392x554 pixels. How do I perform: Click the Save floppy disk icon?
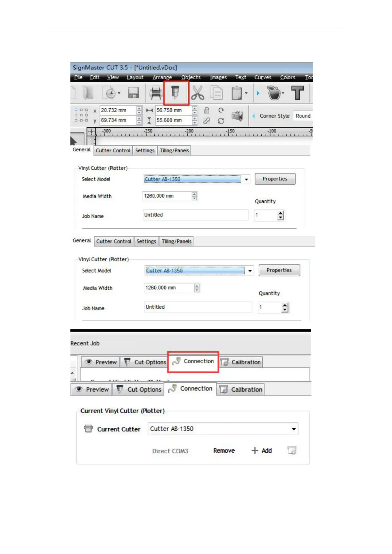click(133, 93)
